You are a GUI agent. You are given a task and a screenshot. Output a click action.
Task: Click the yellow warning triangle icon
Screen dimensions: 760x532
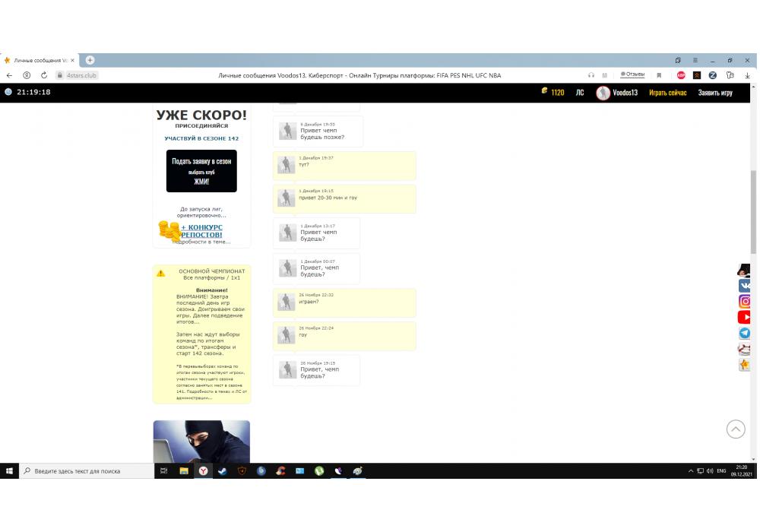pyautogui.click(x=161, y=274)
